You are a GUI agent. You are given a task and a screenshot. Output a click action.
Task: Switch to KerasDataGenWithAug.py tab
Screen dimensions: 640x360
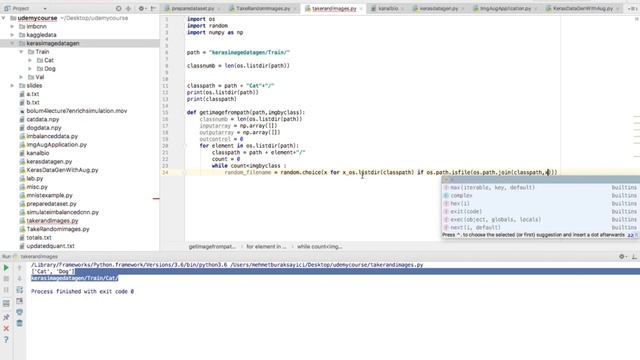coord(582,9)
